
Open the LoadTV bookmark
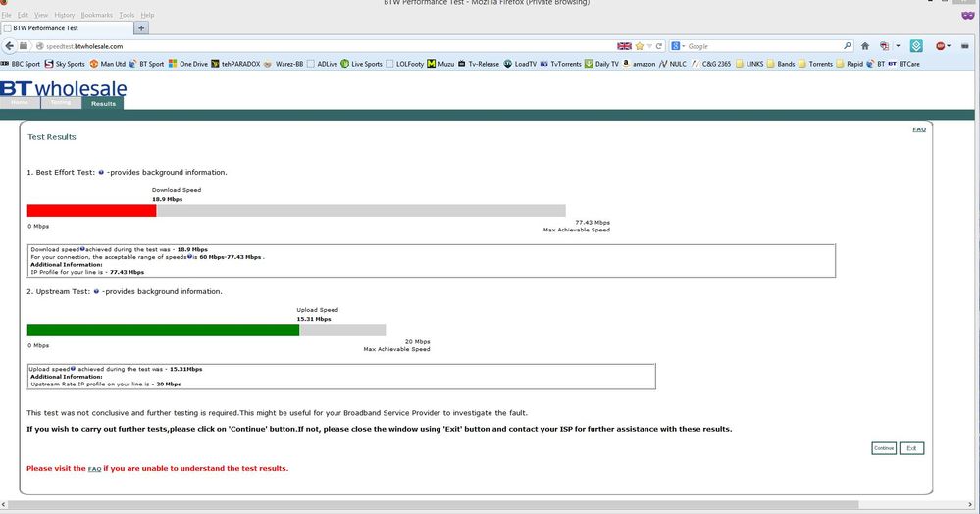coord(520,64)
